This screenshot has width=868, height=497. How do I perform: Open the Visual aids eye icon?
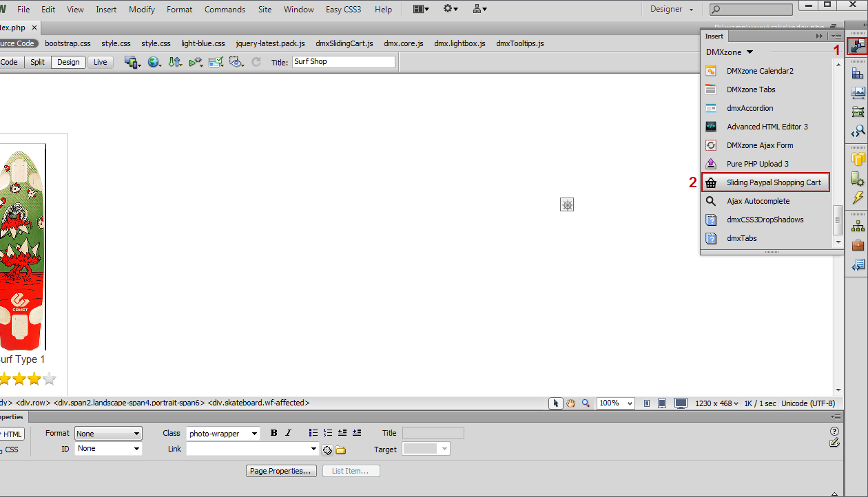237,62
